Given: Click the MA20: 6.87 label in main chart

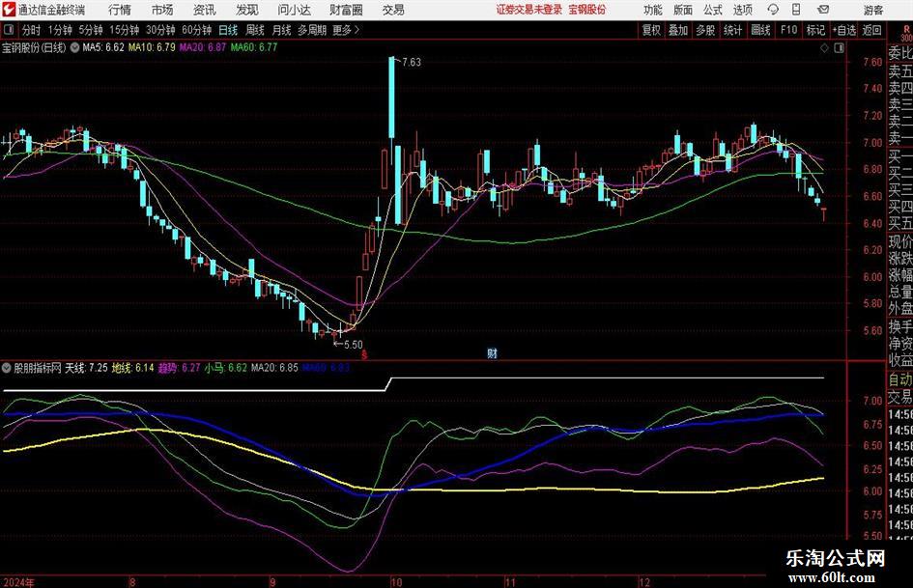Looking at the screenshot, I should [x=202, y=47].
